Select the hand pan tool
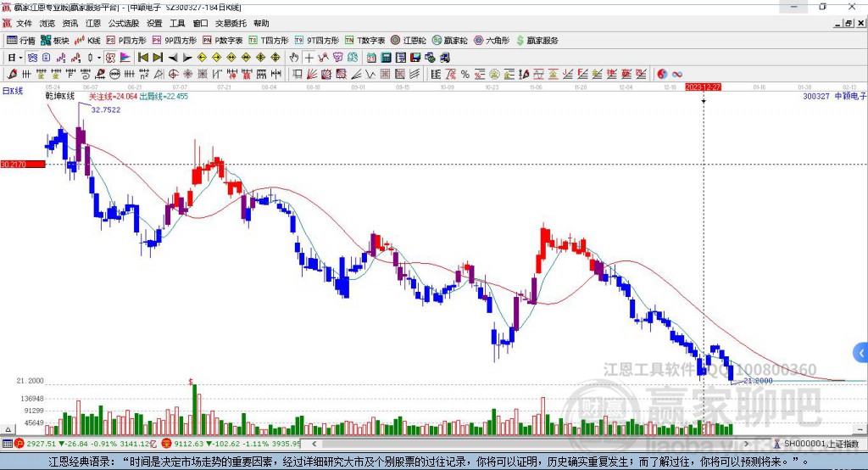The image size is (868, 470). pos(294,58)
